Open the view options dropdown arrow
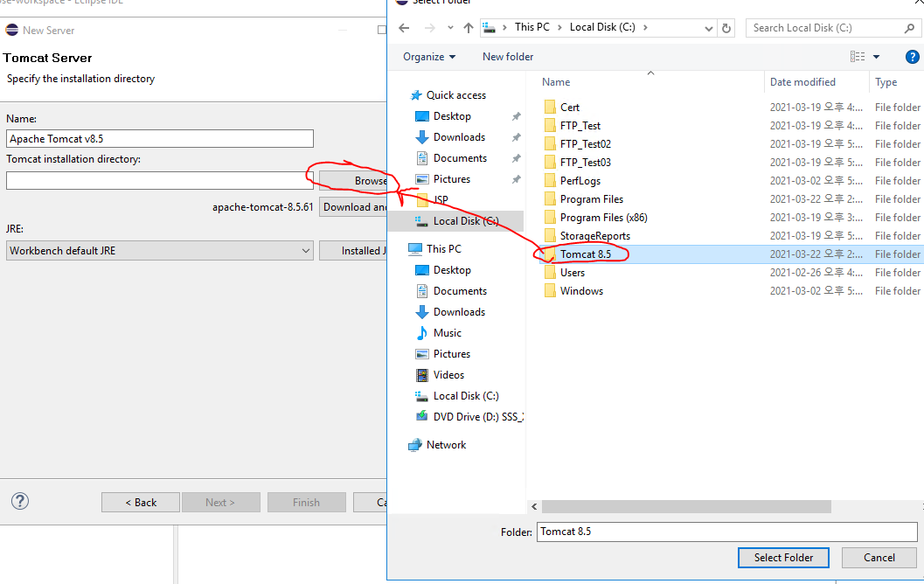The image size is (924, 584). coord(876,57)
